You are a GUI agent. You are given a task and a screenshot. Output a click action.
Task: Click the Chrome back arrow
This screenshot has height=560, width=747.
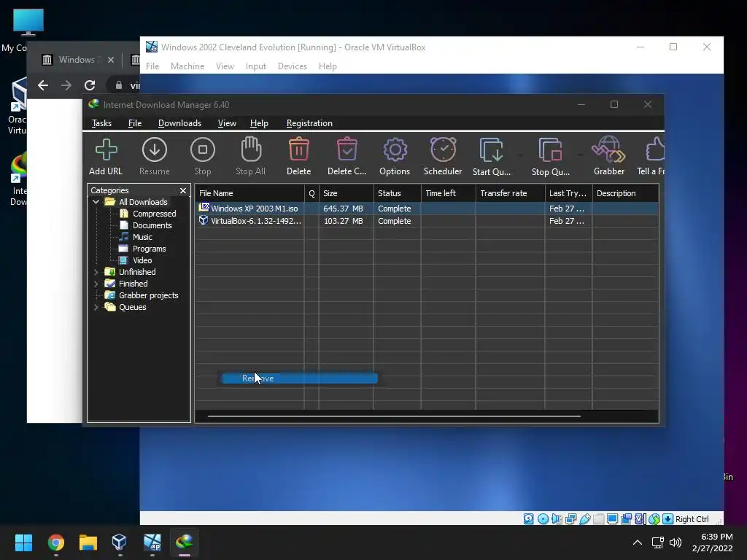coord(43,85)
